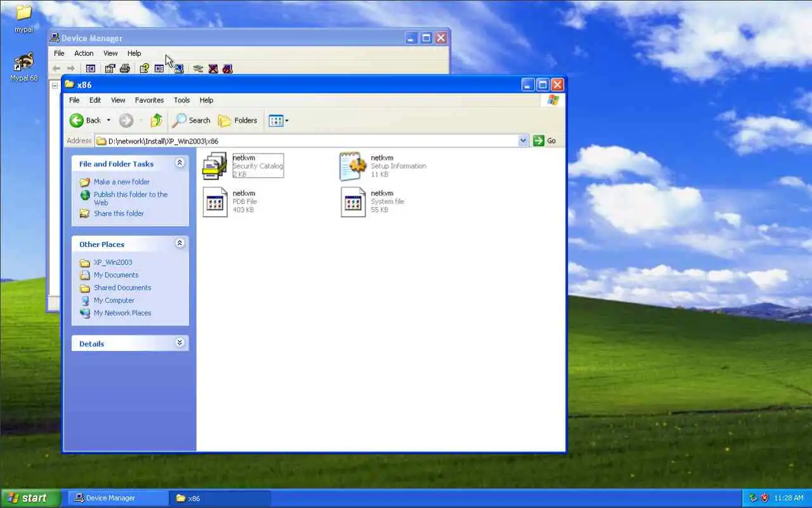Select the netkvm Setup Information file icon
Screen dimensions: 812x508
353,166
